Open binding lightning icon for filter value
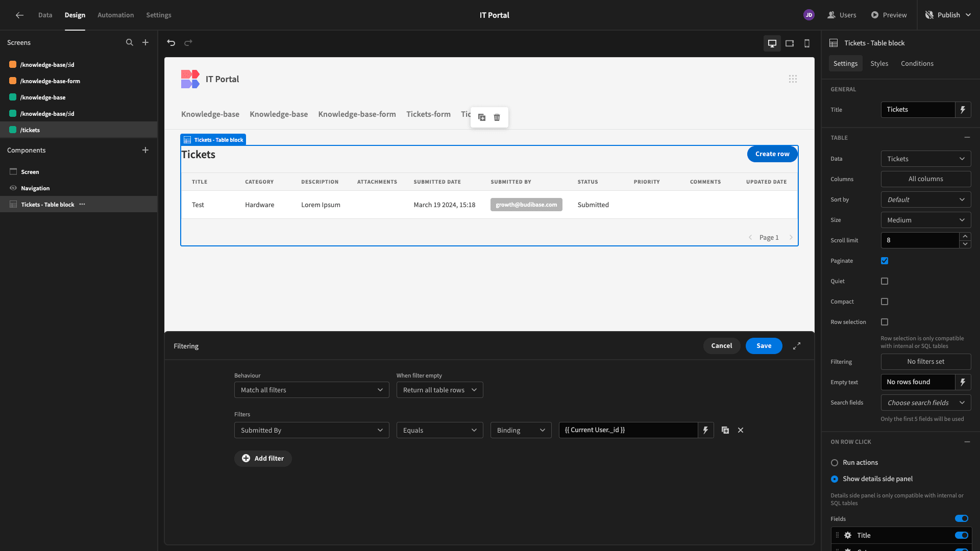The width and height of the screenshot is (980, 551). 706,430
